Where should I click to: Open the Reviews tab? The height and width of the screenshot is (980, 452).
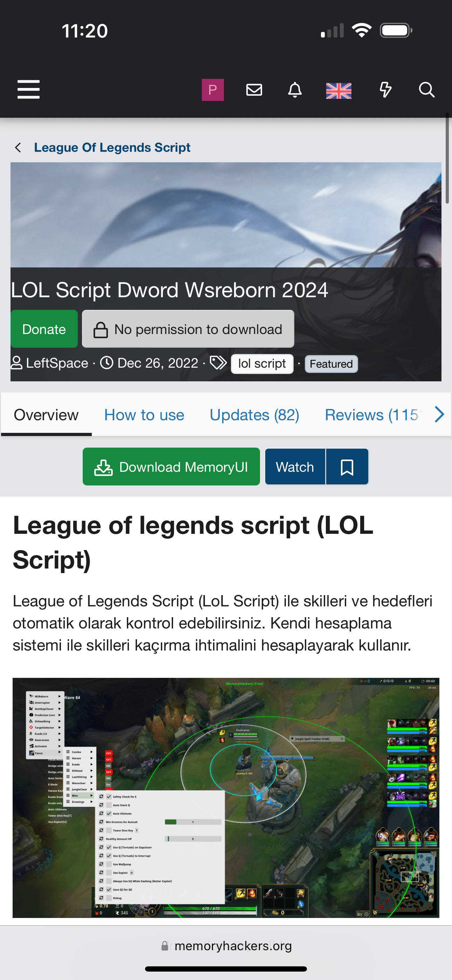point(372,415)
